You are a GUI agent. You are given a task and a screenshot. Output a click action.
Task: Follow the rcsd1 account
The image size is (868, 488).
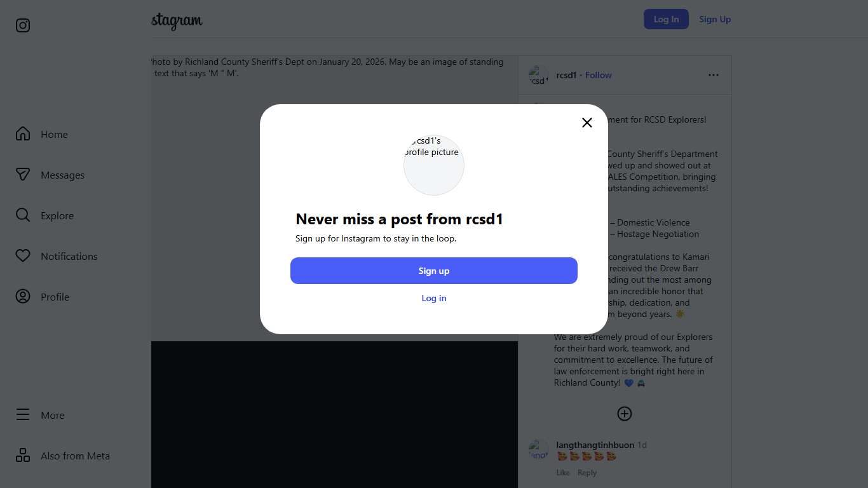coord(598,75)
